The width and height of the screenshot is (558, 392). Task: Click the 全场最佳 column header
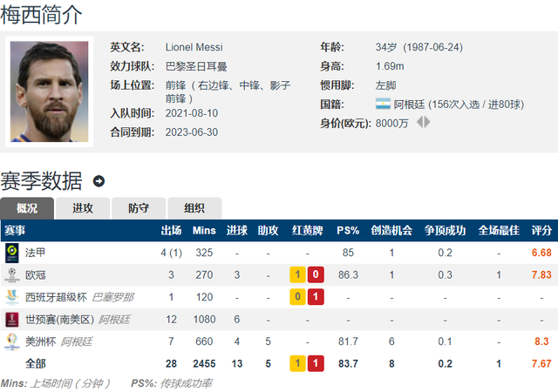[499, 231]
